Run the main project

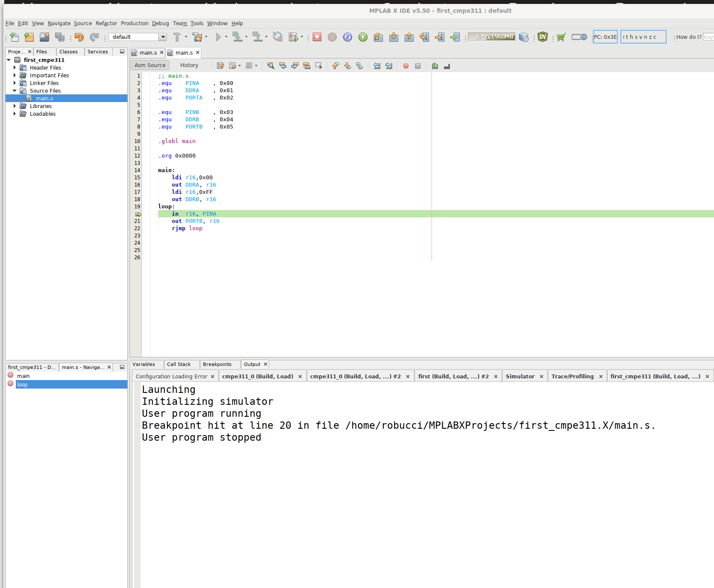pyautogui.click(x=218, y=37)
